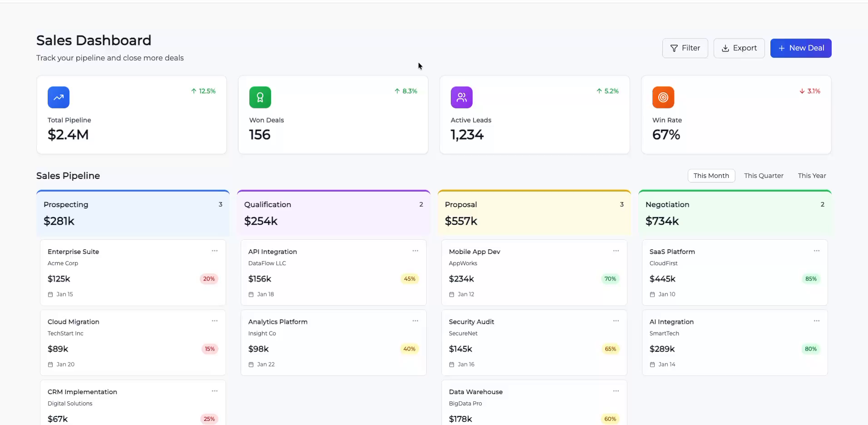Image resolution: width=868 pixels, height=425 pixels.
Task: Click the Filter funnel icon
Action: click(x=675, y=48)
